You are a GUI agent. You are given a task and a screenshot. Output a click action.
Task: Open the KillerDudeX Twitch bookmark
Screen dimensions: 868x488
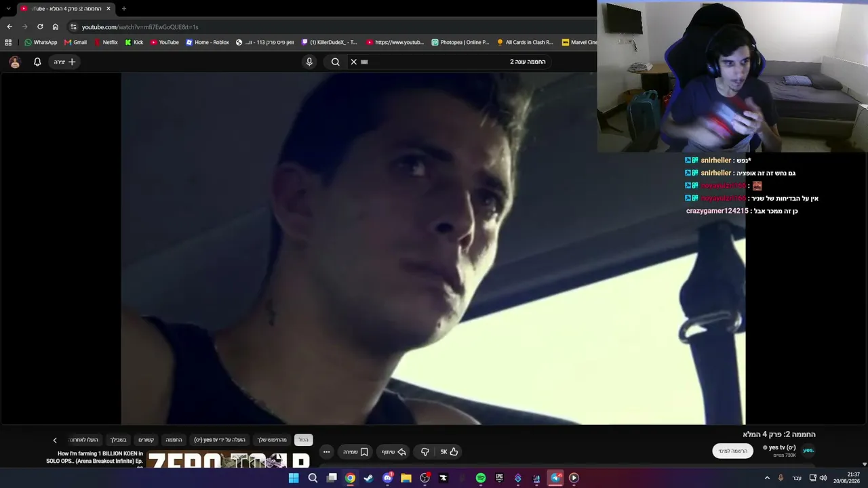(330, 42)
